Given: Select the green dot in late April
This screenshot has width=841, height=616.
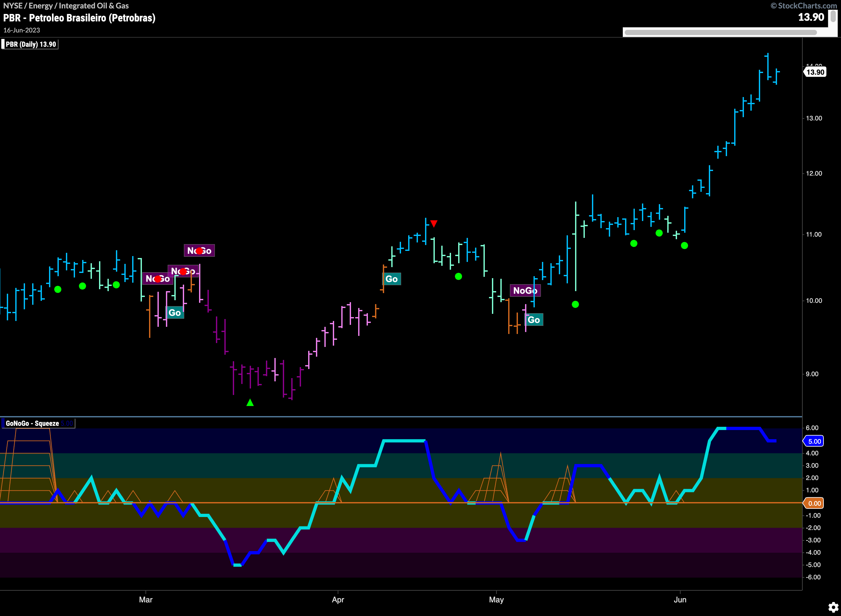Looking at the screenshot, I should click(458, 276).
